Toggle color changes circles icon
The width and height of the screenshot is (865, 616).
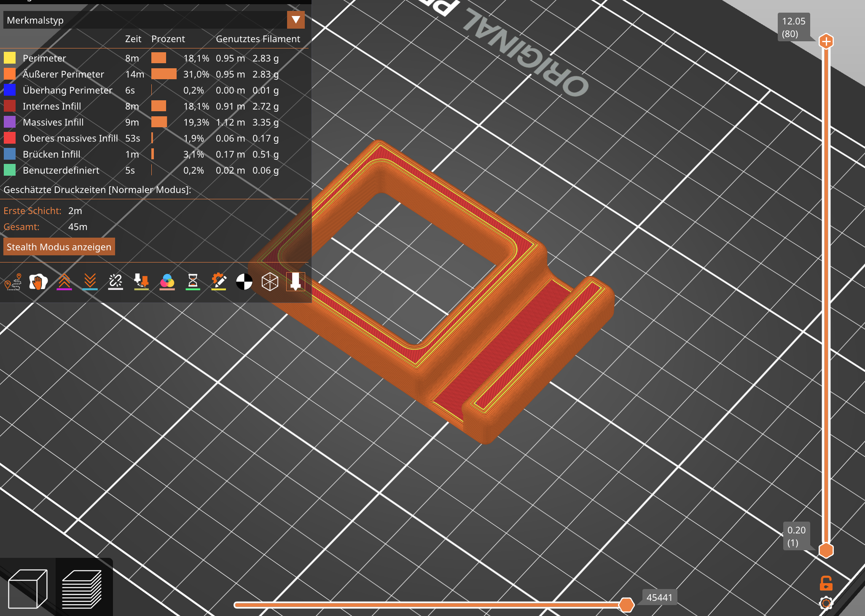coord(167,282)
